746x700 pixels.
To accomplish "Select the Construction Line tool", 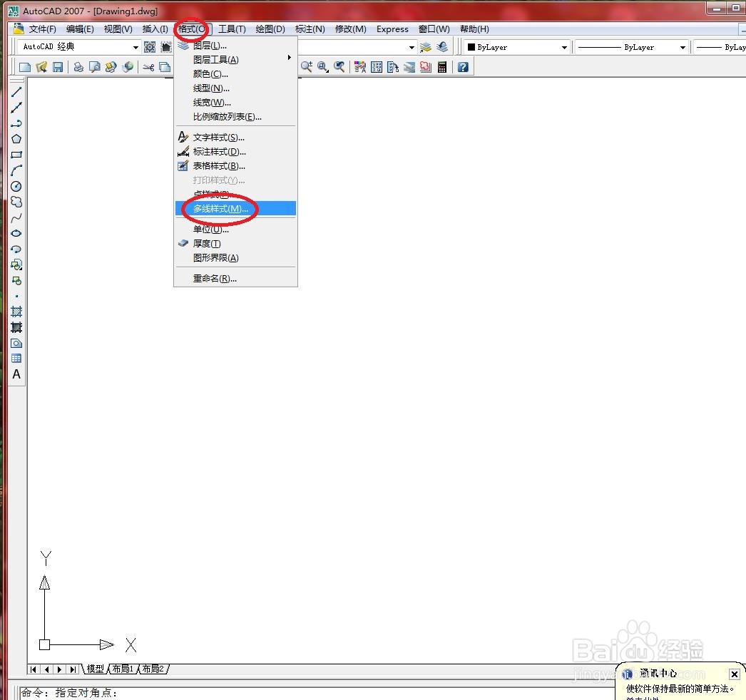I will [16, 108].
